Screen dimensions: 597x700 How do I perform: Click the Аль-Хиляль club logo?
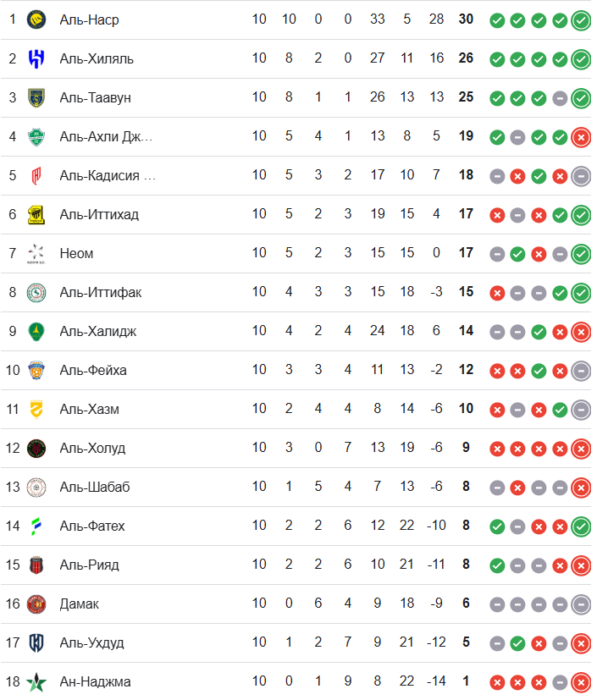36,58
